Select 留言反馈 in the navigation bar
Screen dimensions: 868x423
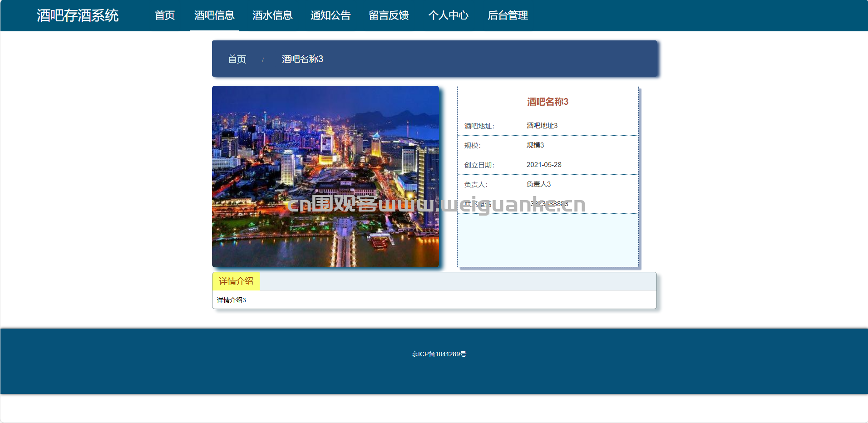coord(389,15)
